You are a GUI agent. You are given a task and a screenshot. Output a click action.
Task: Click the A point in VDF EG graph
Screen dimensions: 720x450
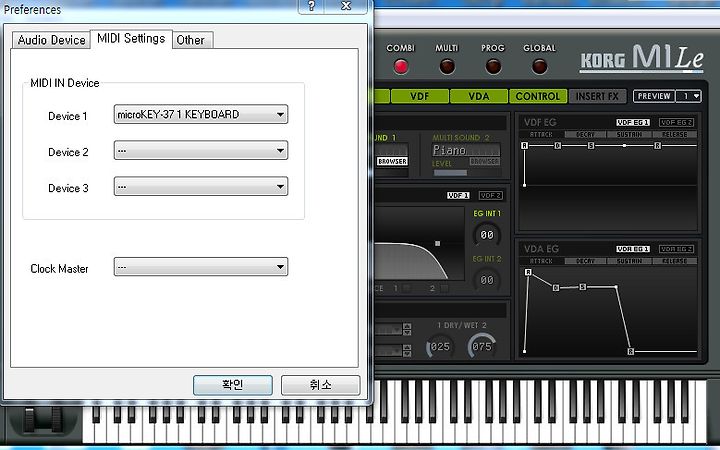pyautogui.click(x=524, y=146)
